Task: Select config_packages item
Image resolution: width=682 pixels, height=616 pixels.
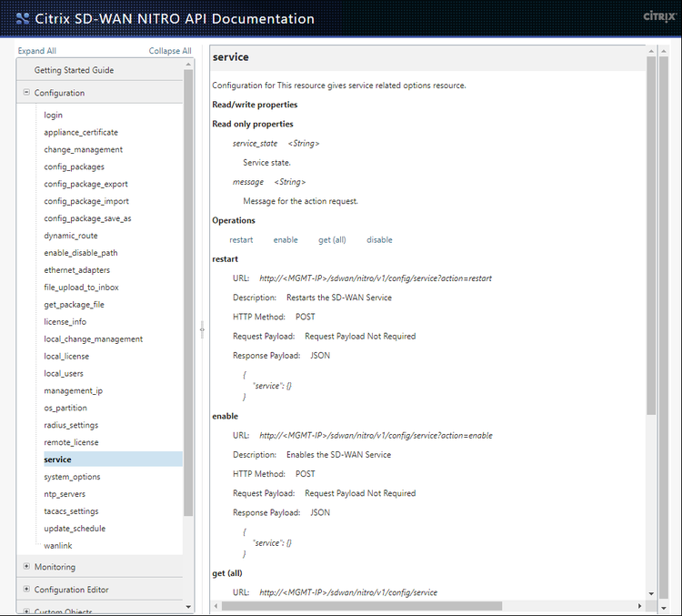Action: click(74, 167)
